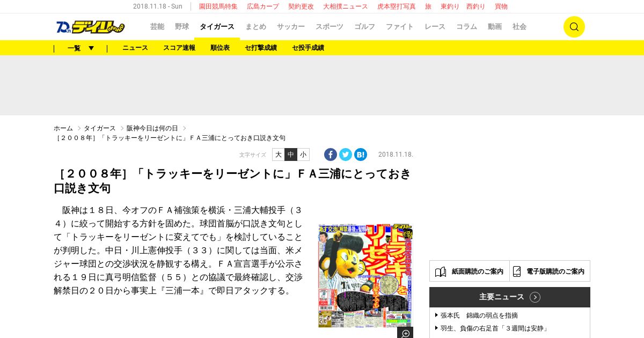Viewport: 644px width, 338px height.
Task: Open the Daily Sports site logo
Action: 90,27
